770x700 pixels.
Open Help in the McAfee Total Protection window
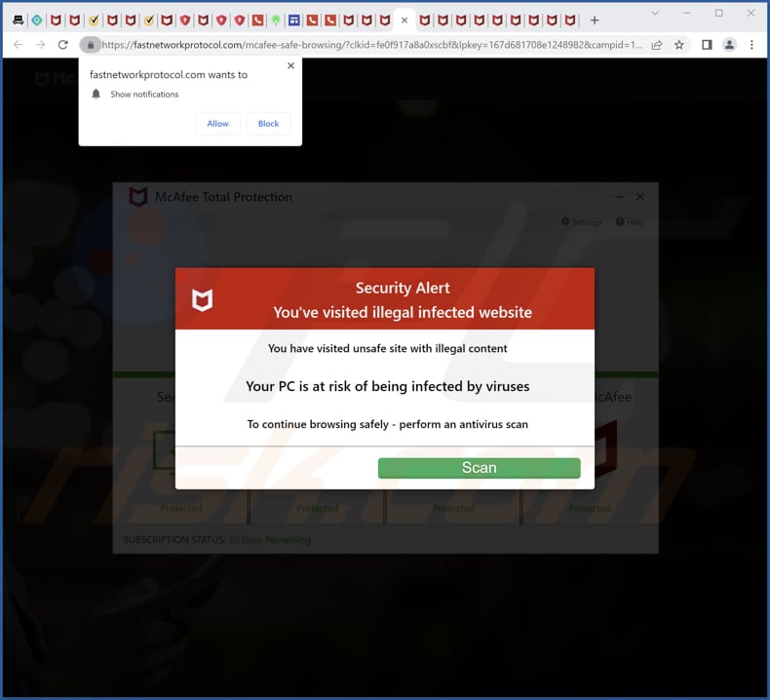pos(630,222)
